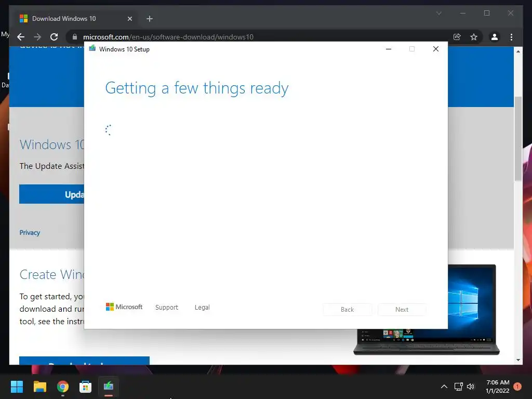Reload the Microsoft download page
532x399 pixels.
click(54, 37)
